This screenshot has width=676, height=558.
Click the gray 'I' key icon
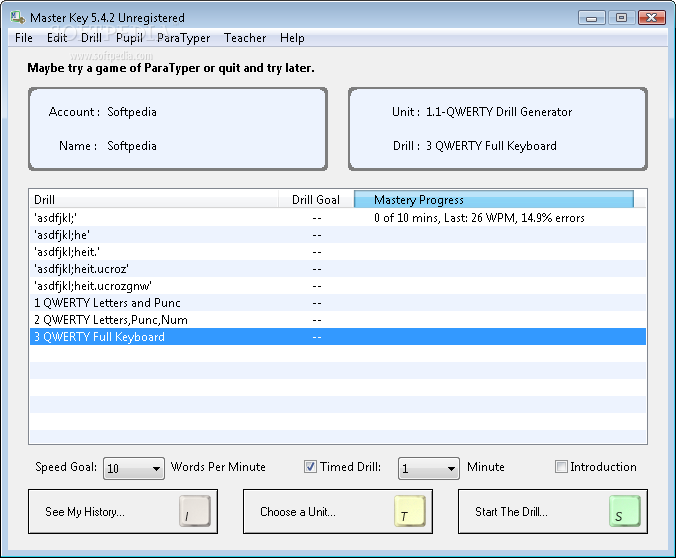[x=195, y=511]
